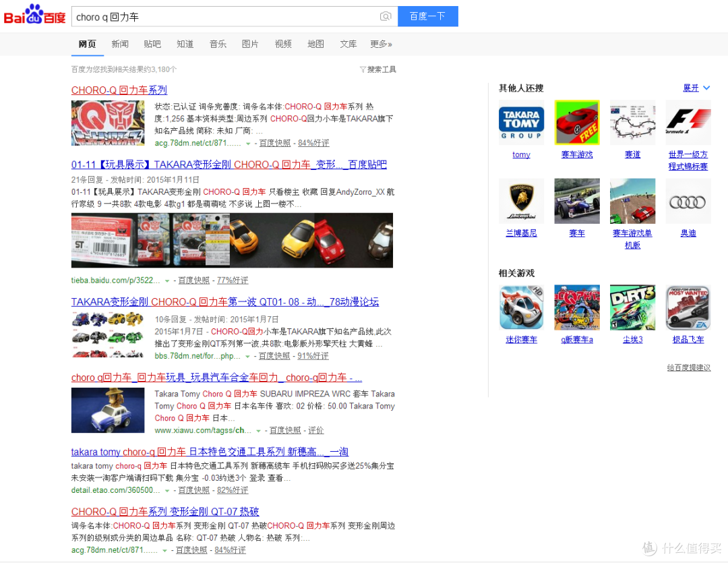Open the q版赛车a game icon
728x563 pixels.
click(x=576, y=307)
